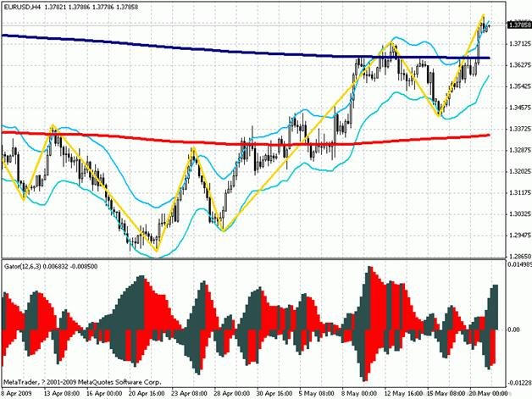This screenshot has height=399, width=532.
Task: Click the 28 Apr 00:00 time label
Action: (232, 394)
